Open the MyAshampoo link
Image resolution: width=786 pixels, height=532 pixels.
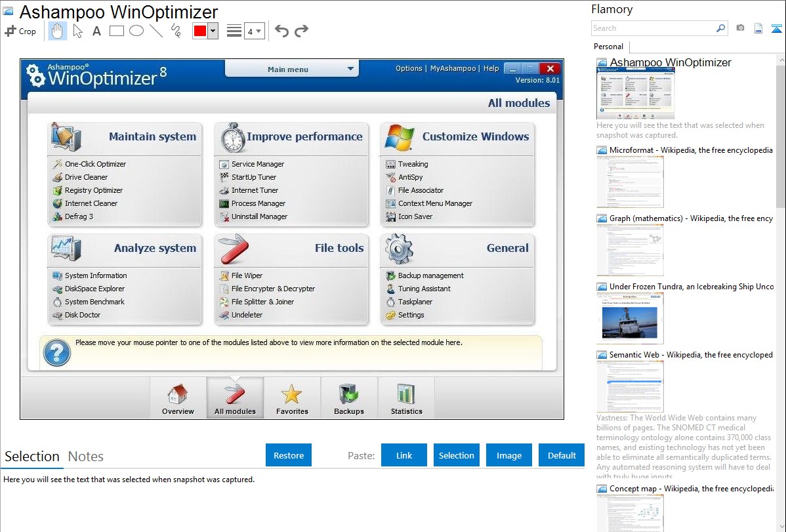point(453,68)
